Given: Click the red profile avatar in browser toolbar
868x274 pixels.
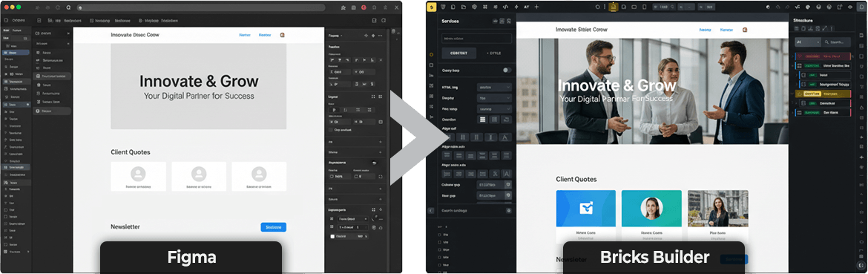Looking at the screenshot, I should (364, 7).
